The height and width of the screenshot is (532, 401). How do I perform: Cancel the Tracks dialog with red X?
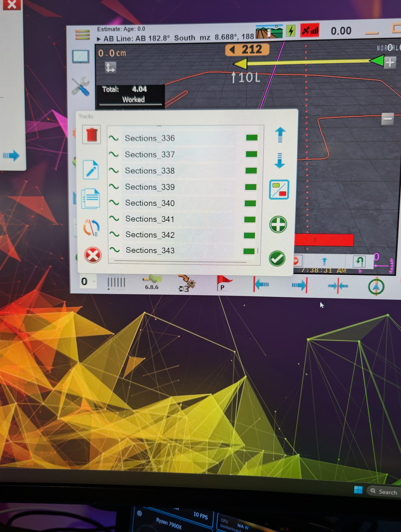[x=93, y=255]
